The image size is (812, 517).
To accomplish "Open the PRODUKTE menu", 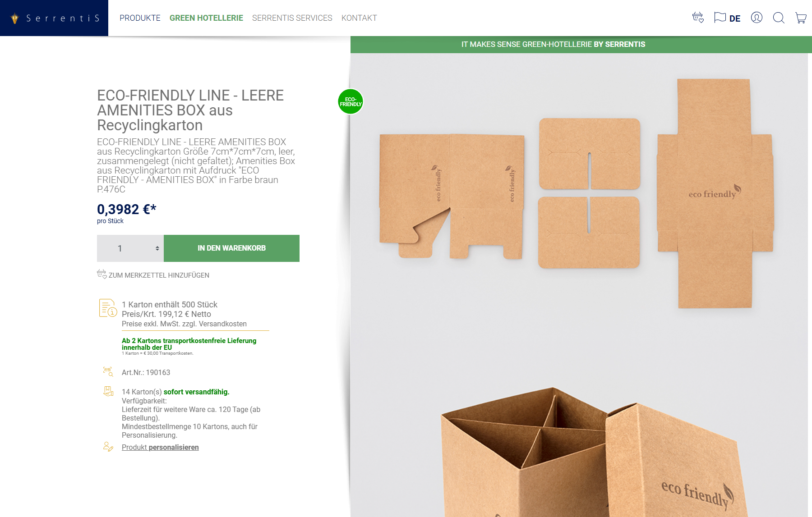I will pyautogui.click(x=140, y=18).
